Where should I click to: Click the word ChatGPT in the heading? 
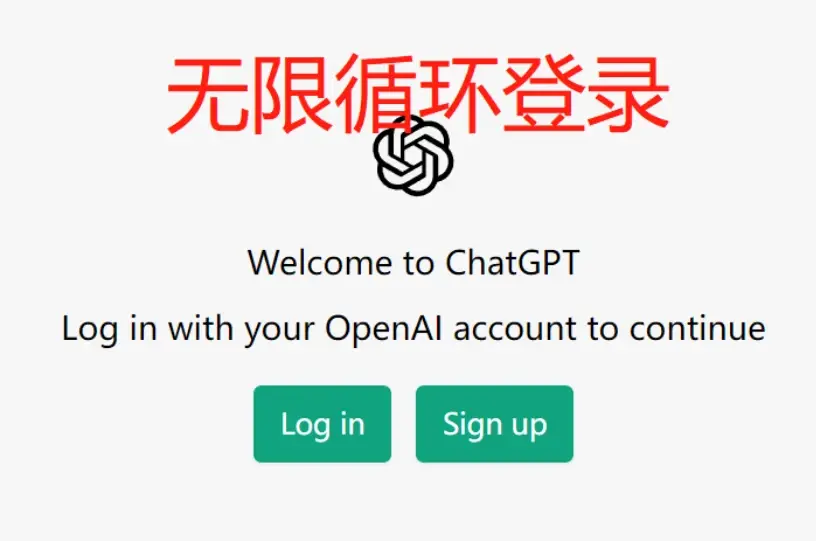(x=513, y=262)
